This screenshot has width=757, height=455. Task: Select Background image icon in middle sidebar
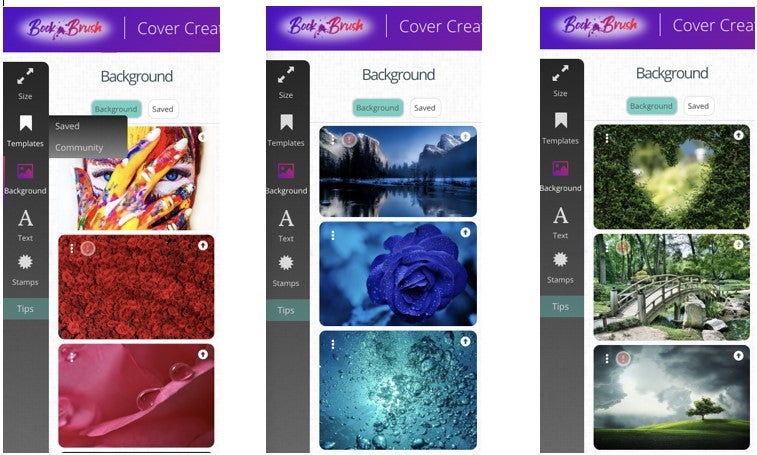286,171
